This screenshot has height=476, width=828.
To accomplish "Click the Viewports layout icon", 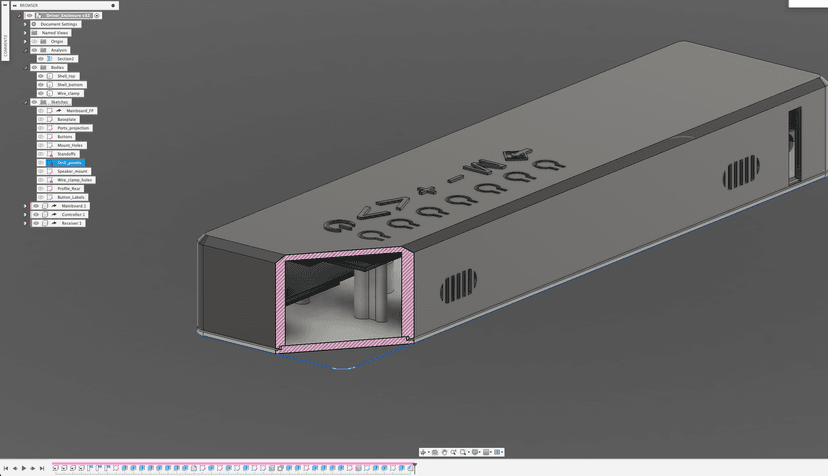I will coord(498,453).
